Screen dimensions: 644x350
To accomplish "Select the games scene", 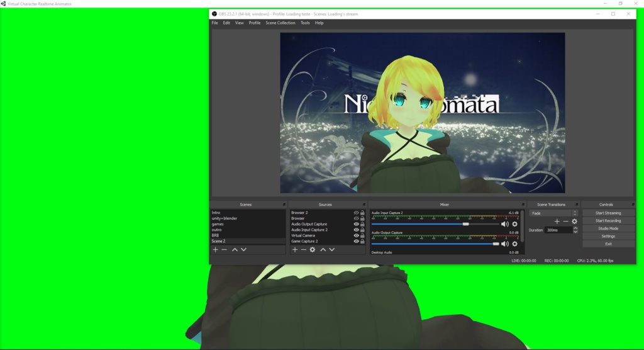I will [248, 224].
